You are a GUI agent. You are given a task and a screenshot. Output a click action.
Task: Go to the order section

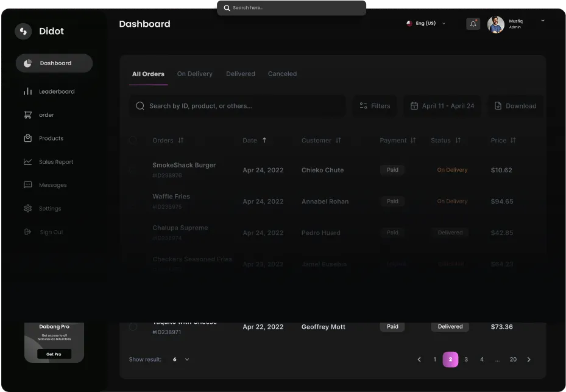click(x=39, y=115)
